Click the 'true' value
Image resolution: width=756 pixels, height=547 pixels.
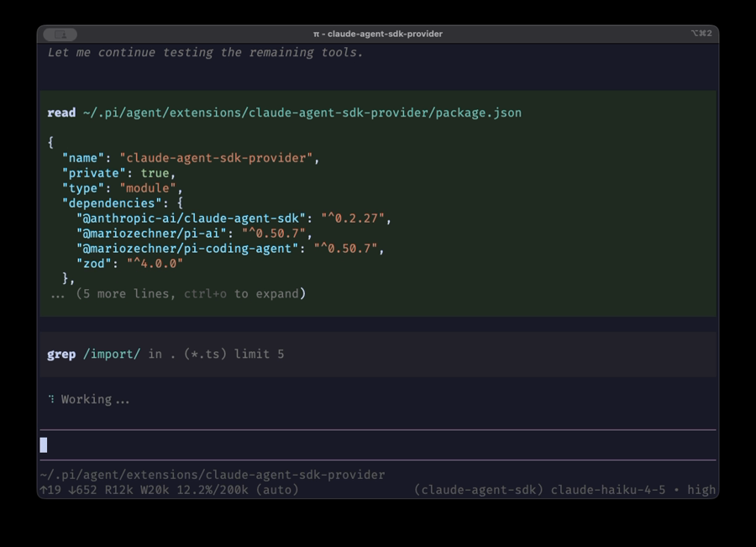155,173
